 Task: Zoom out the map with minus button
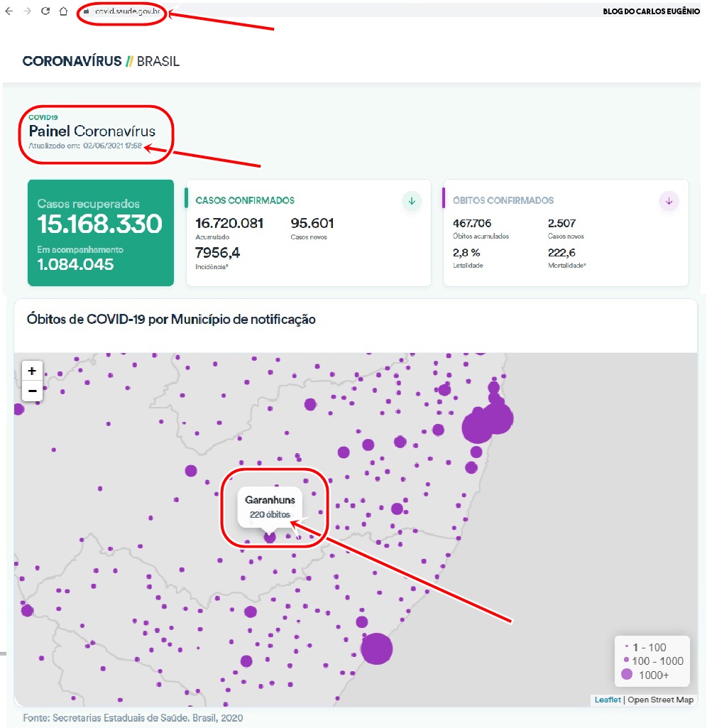(x=32, y=390)
